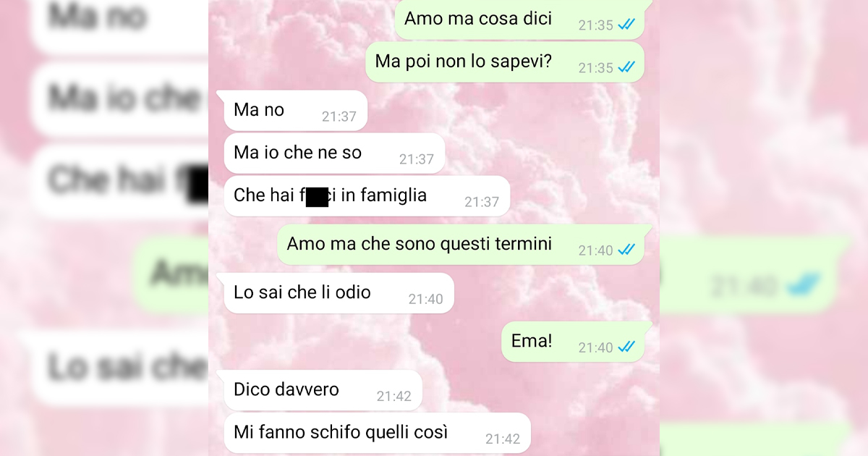Click the 21:37 timestamp on 'Ma no'

coord(339,117)
